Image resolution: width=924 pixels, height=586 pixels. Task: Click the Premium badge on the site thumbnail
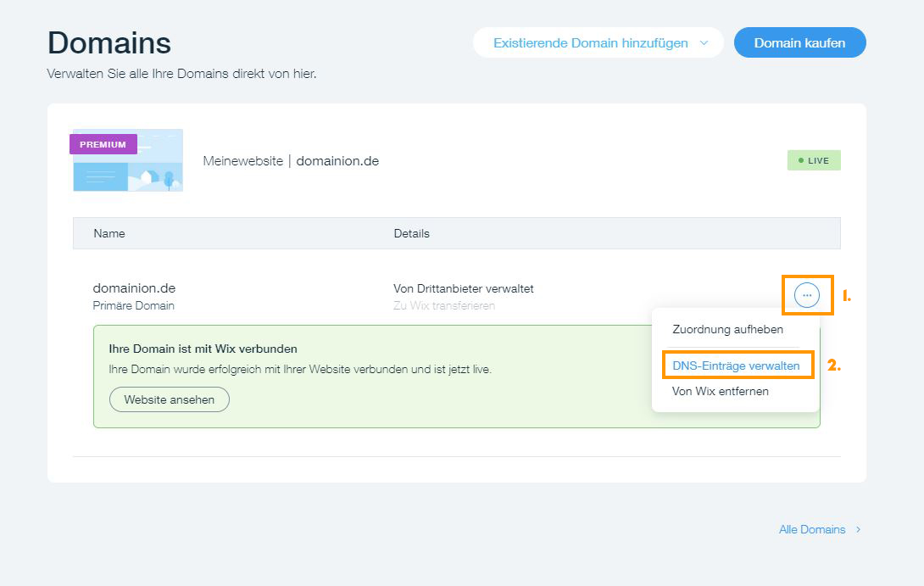coord(103,144)
